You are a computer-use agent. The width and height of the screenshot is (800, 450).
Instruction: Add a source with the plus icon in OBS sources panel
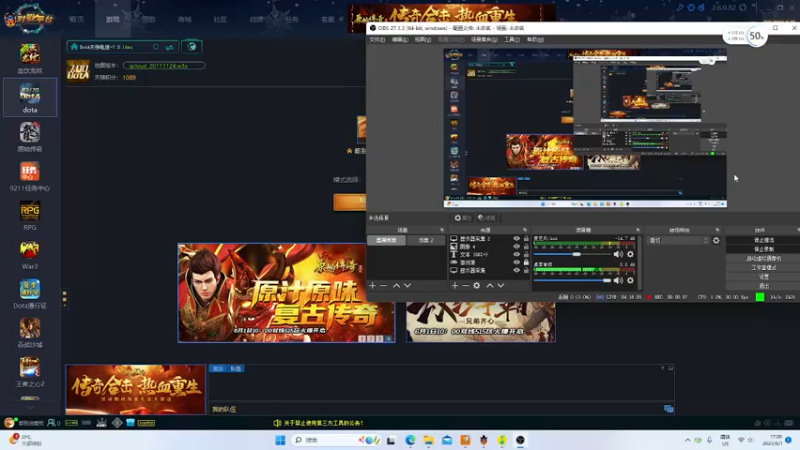coord(455,286)
